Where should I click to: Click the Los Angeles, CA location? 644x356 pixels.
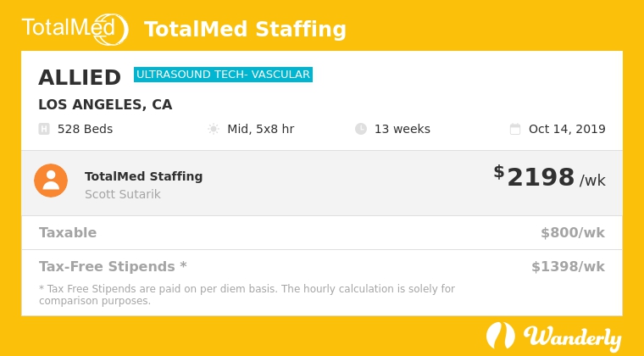click(105, 105)
